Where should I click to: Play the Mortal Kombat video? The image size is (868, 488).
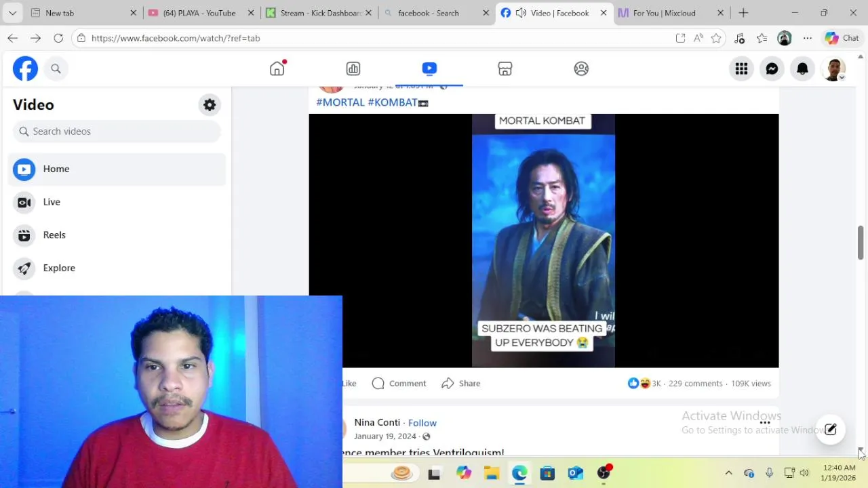pos(543,241)
